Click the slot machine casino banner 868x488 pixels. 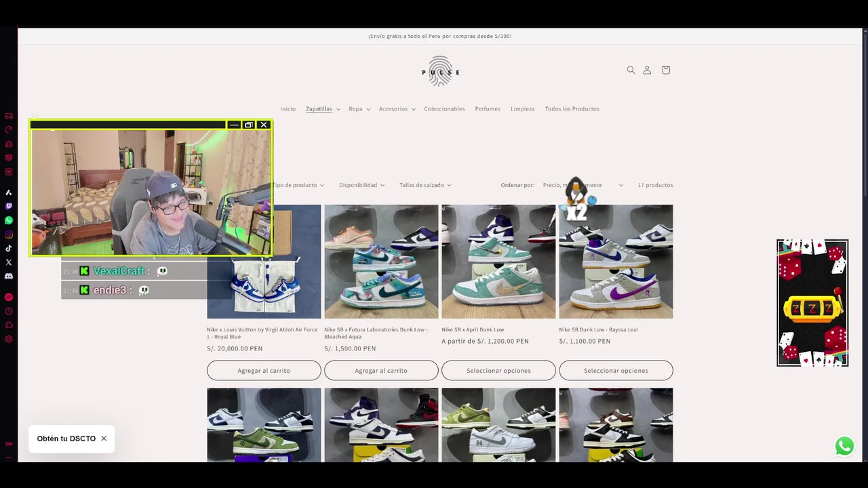click(x=812, y=303)
